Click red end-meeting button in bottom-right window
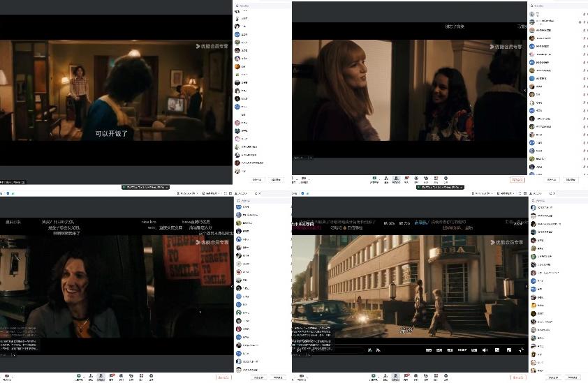 518,377
